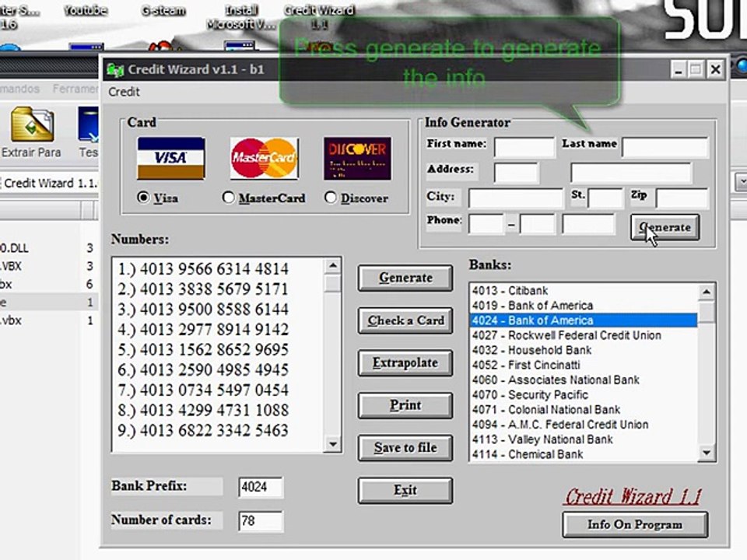
Task: Click the Number of cards field showing 78
Action: pos(261,521)
